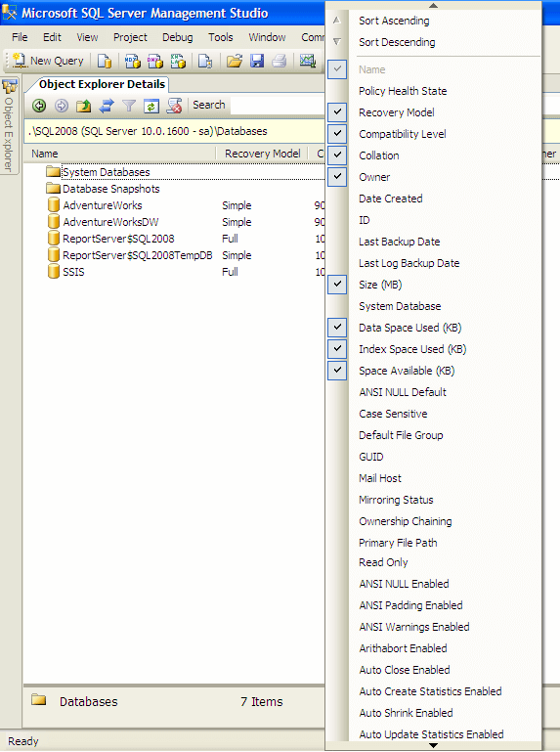This screenshot has width=560, height=752.
Task: Open the Activity Monitor icon
Action: [307, 61]
